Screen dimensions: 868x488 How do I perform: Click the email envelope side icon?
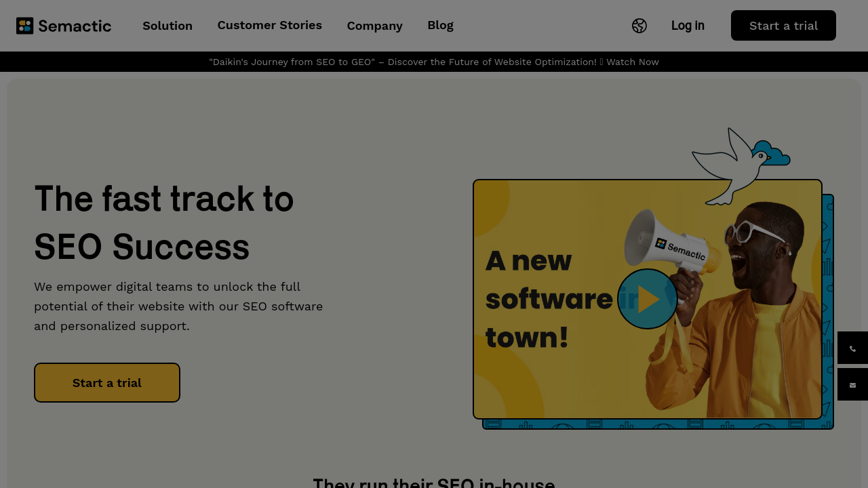pos(852,385)
